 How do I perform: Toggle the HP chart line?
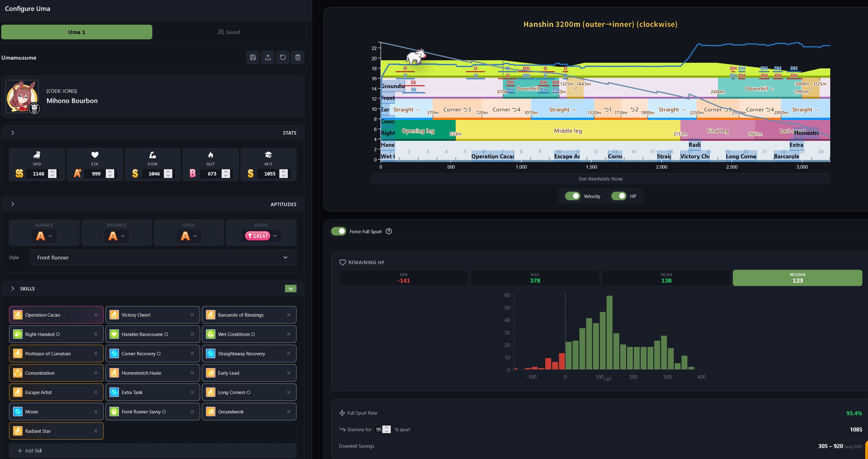(619, 196)
